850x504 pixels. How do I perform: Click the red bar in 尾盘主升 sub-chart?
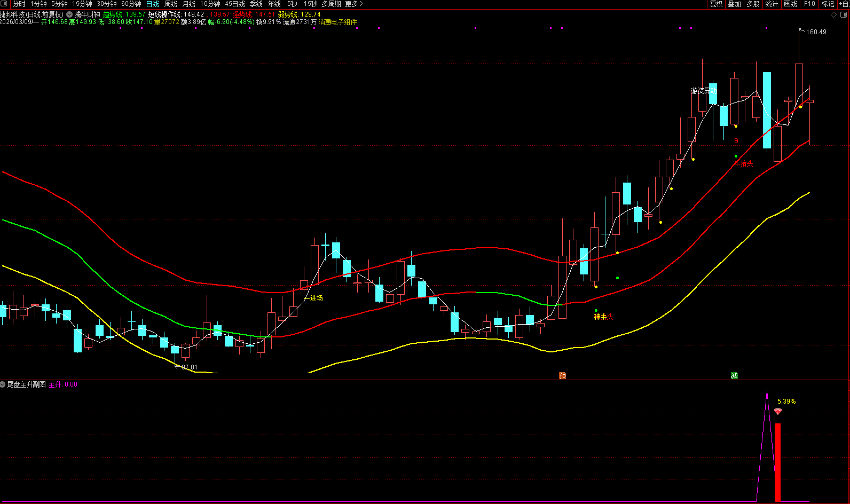(777, 462)
